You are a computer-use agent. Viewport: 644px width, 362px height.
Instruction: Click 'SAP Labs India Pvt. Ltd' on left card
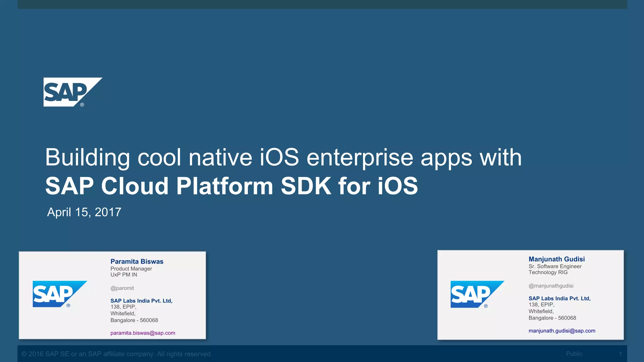pyautogui.click(x=141, y=301)
